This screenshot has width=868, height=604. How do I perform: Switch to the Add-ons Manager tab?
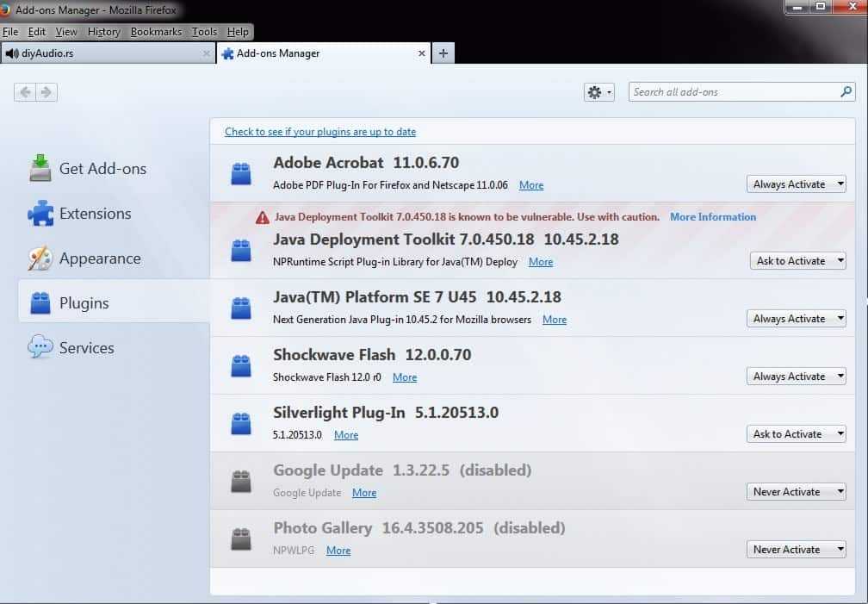tap(324, 53)
